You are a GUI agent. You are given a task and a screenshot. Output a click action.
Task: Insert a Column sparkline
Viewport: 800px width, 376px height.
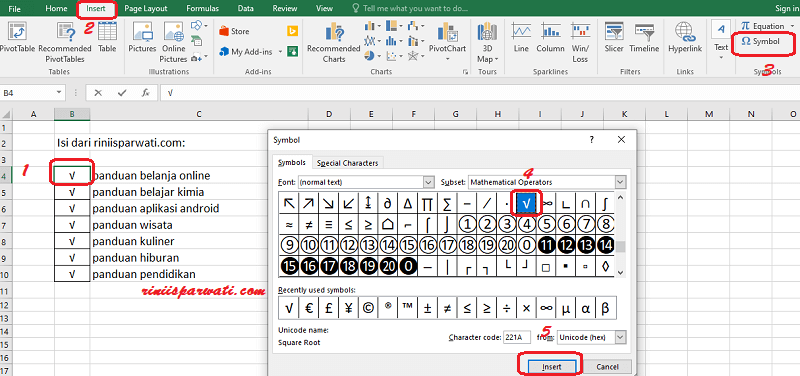click(x=550, y=38)
